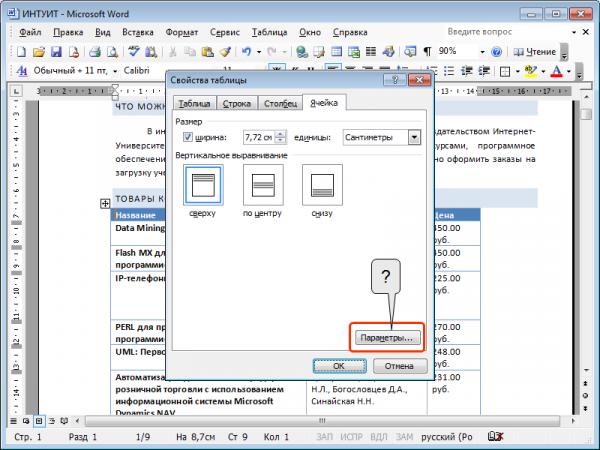Select сверху vertical alignment option
The width and height of the screenshot is (600, 450).
click(203, 185)
